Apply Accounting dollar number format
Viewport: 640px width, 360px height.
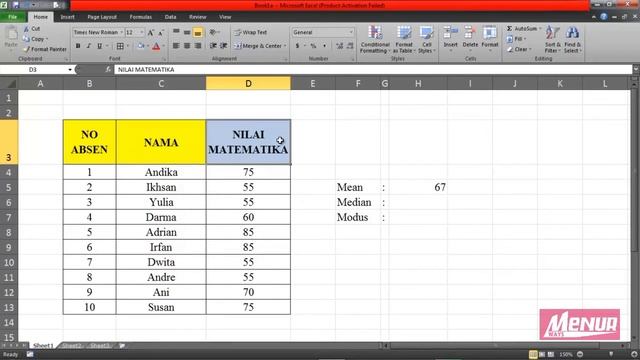tap(298, 46)
